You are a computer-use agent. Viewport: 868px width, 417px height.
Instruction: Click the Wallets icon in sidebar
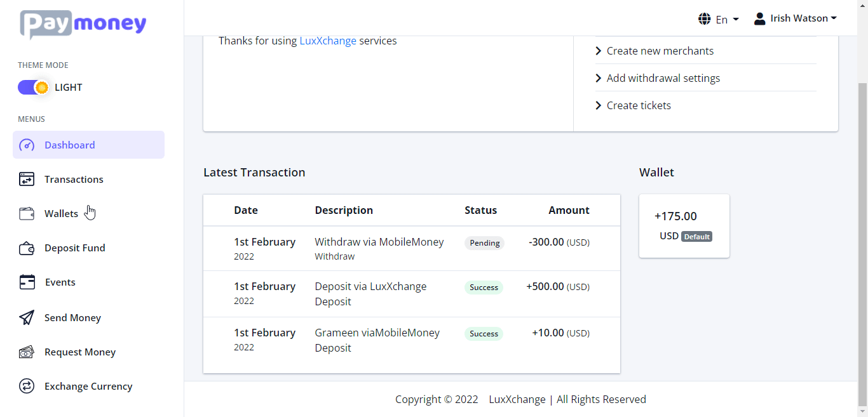[x=27, y=214]
